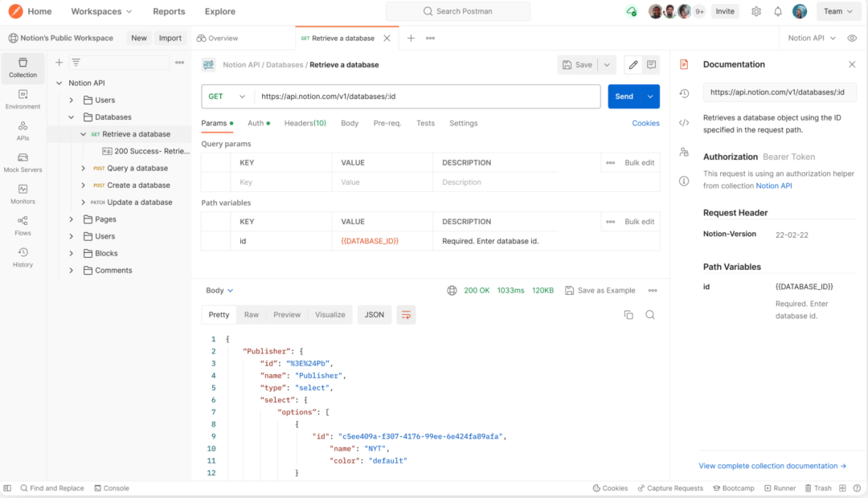Toggle the line wrap icon in response

point(406,315)
